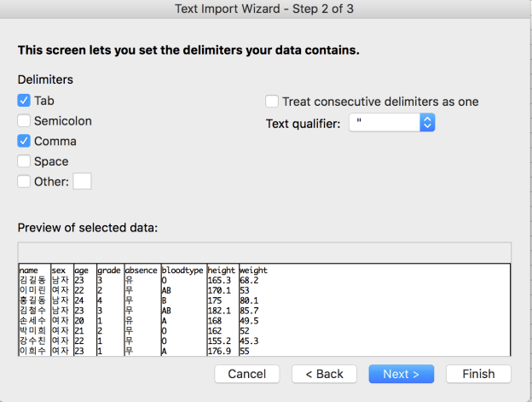This screenshot has height=402, width=532.
Task: Select the grade column in preview
Action: tap(110, 310)
